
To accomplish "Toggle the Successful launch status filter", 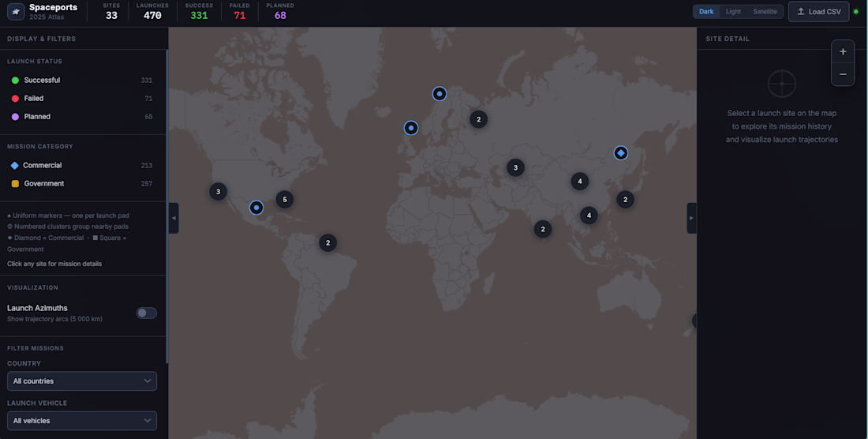I will pyautogui.click(x=82, y=81).
